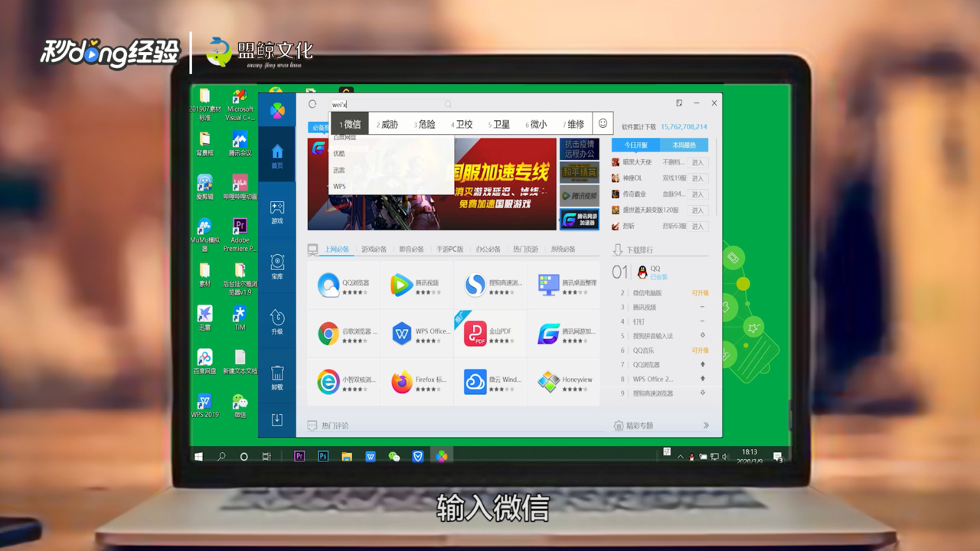The height and width of the screenshot is (551, 980).
Task: Click 进入 button for 传奇霸业
Action: coord(697,194)
